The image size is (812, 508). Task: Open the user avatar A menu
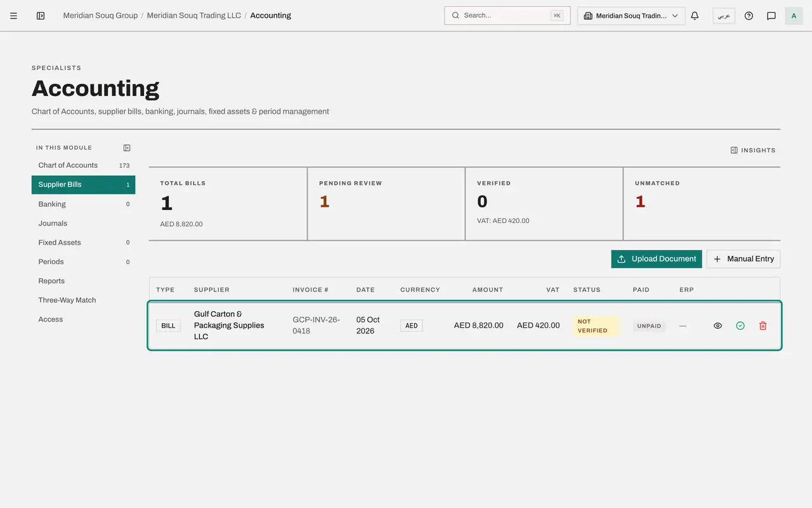point(794,16)
